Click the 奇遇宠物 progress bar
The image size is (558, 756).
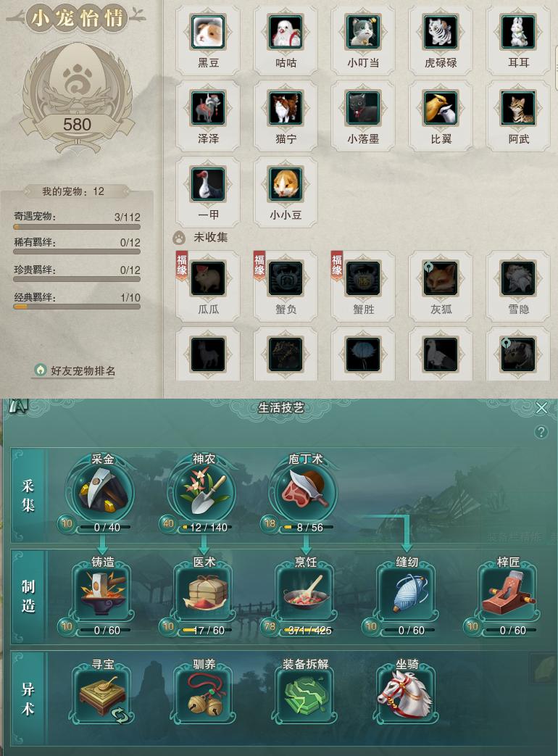pyautogui.click(x=77, y=227)
